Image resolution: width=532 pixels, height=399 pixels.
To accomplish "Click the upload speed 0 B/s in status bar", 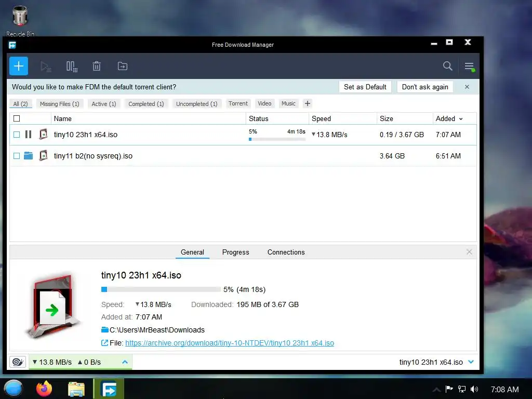I will 89,362.
